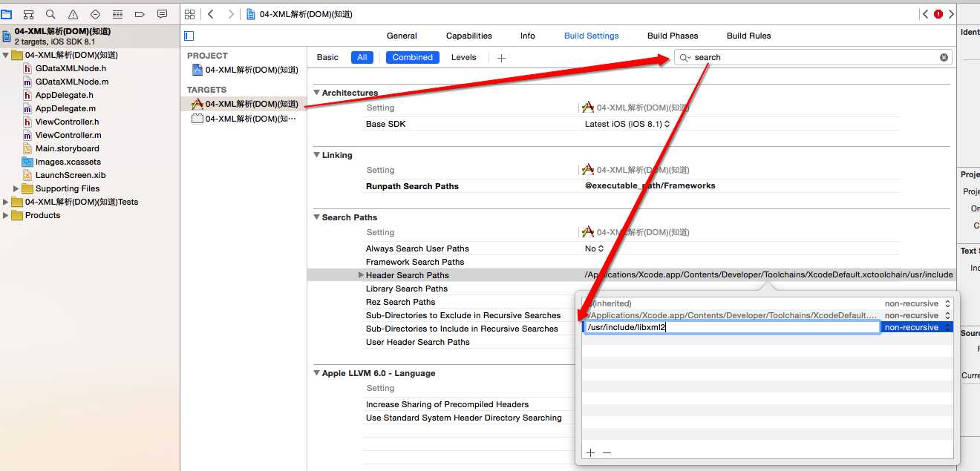Select ViewController.h file

(67, 122)
